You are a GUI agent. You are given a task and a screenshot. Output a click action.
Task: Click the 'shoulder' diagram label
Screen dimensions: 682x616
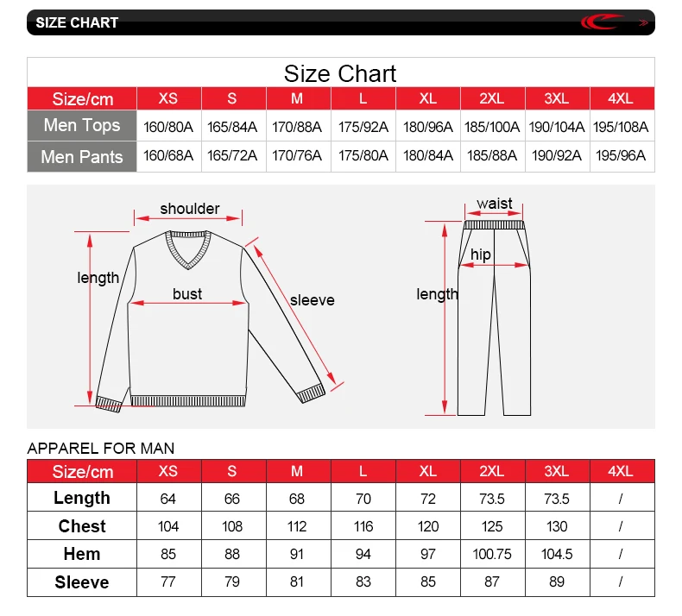190,209
